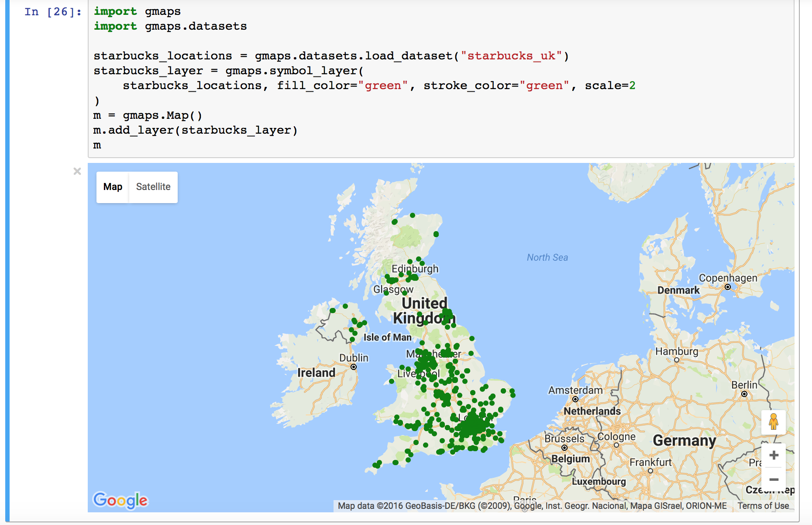Click the "import gmaps.datasets" code line

(x=170, y=26)
